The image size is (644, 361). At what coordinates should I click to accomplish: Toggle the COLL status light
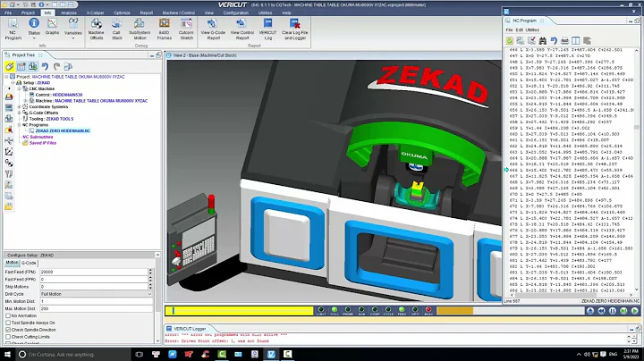click(335, 310)
